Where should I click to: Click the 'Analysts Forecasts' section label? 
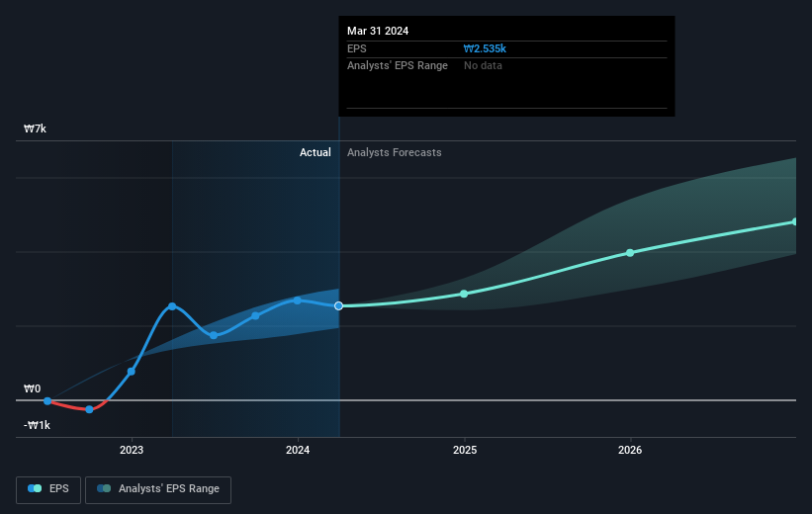[x=394, y=152]
